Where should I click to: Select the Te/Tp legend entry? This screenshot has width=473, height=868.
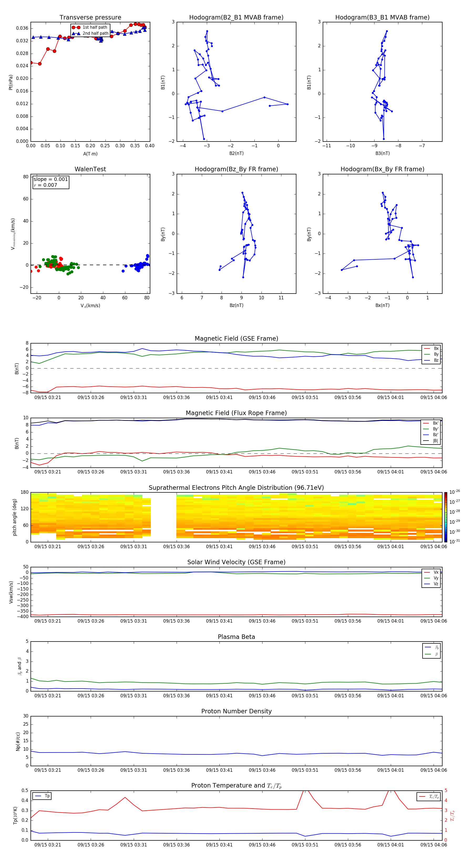click(x=429, y=796)
